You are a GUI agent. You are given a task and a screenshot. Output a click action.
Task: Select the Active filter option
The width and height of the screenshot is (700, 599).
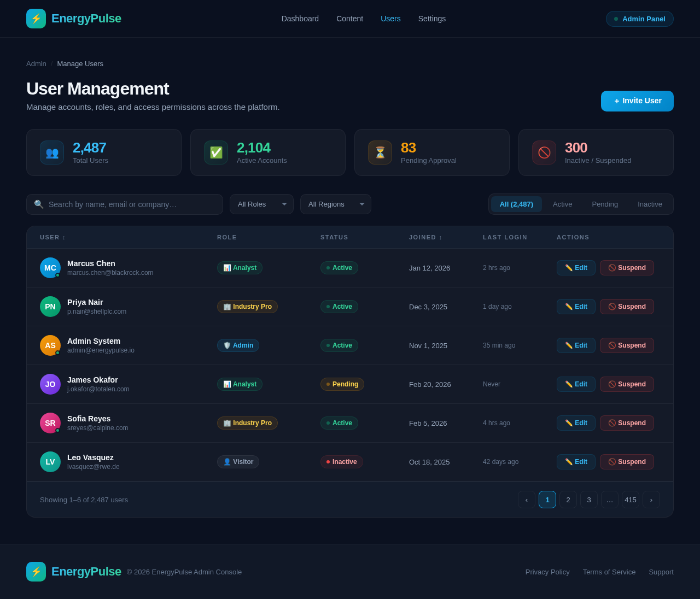[562, 204]
